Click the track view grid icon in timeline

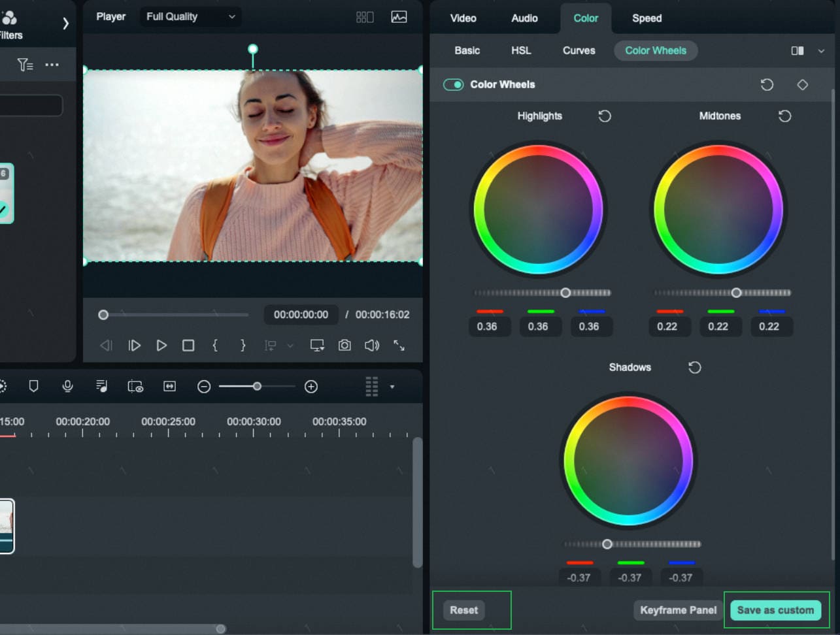coord(372,387)
